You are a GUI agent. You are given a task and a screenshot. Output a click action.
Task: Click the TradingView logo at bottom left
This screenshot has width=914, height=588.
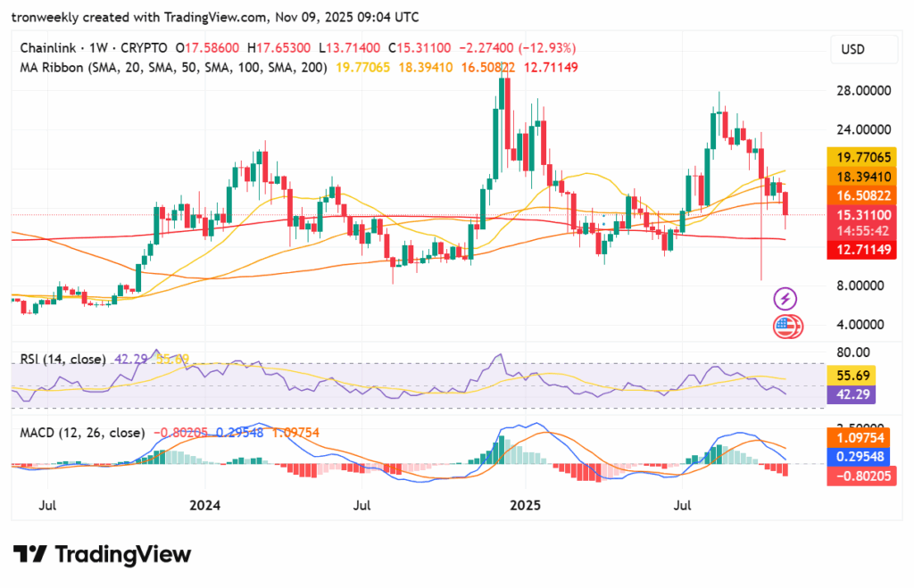102,554
